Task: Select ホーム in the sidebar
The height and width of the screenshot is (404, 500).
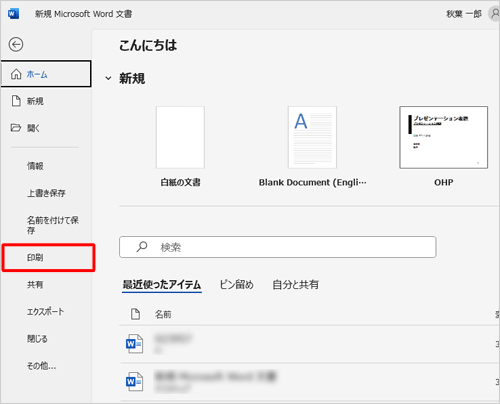Action: click(x=46, y=74)
